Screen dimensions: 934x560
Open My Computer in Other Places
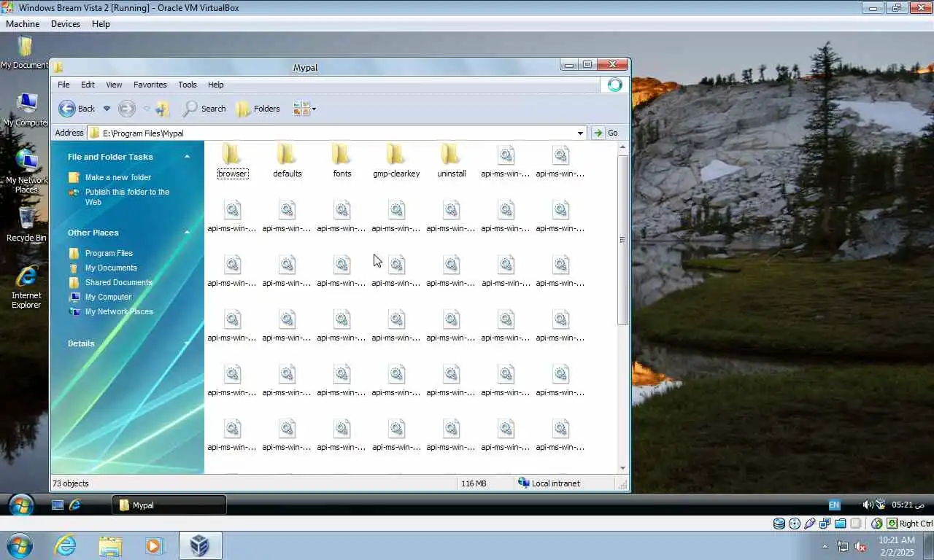tap(108, 297)
